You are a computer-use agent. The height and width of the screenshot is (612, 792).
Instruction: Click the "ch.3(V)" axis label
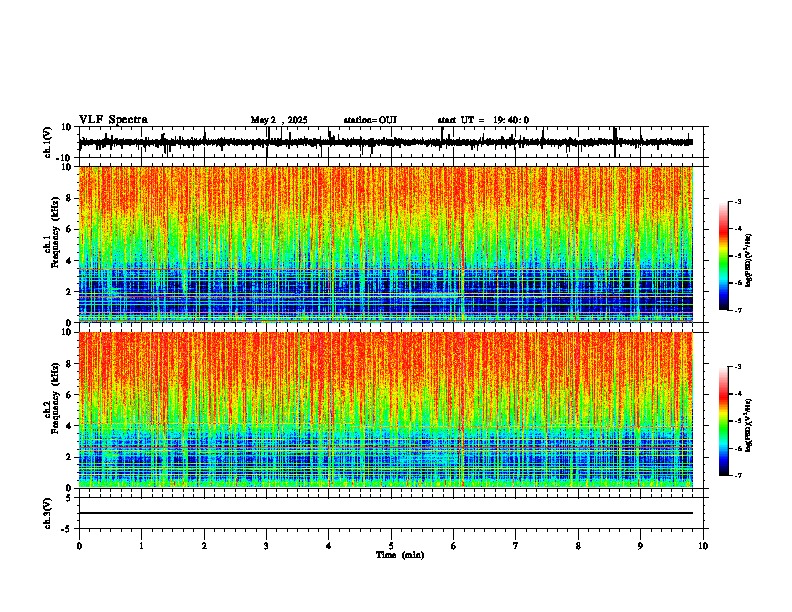pyautogui.click(x=48, y=513)
